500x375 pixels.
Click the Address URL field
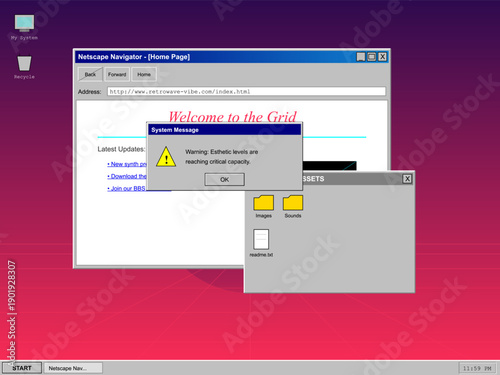point(247,91)
